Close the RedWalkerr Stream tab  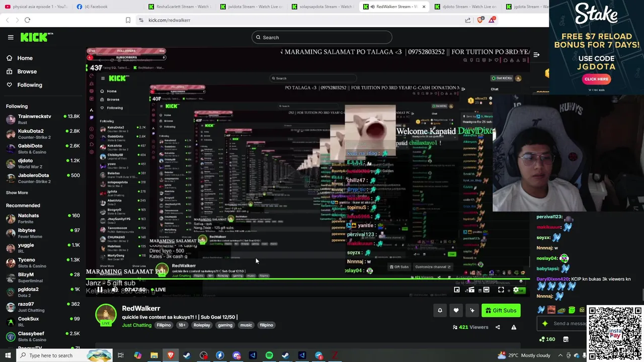[424, 7]
